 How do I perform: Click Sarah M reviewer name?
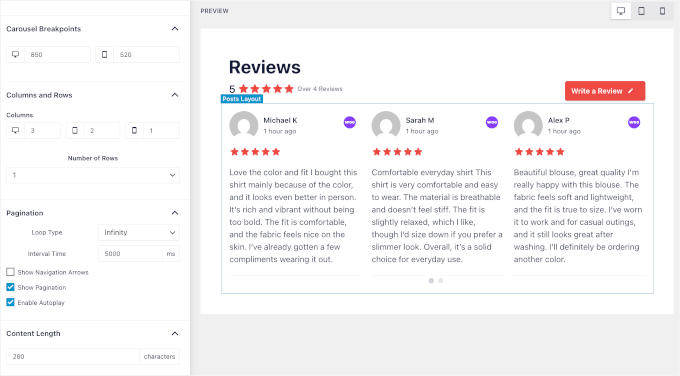pos(420,120)
